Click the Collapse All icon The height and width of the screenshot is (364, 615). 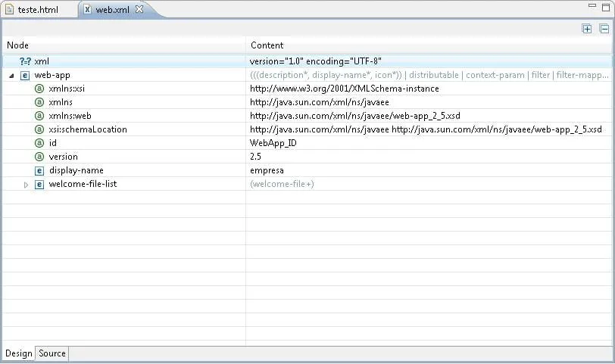click(x=604, y=29)
